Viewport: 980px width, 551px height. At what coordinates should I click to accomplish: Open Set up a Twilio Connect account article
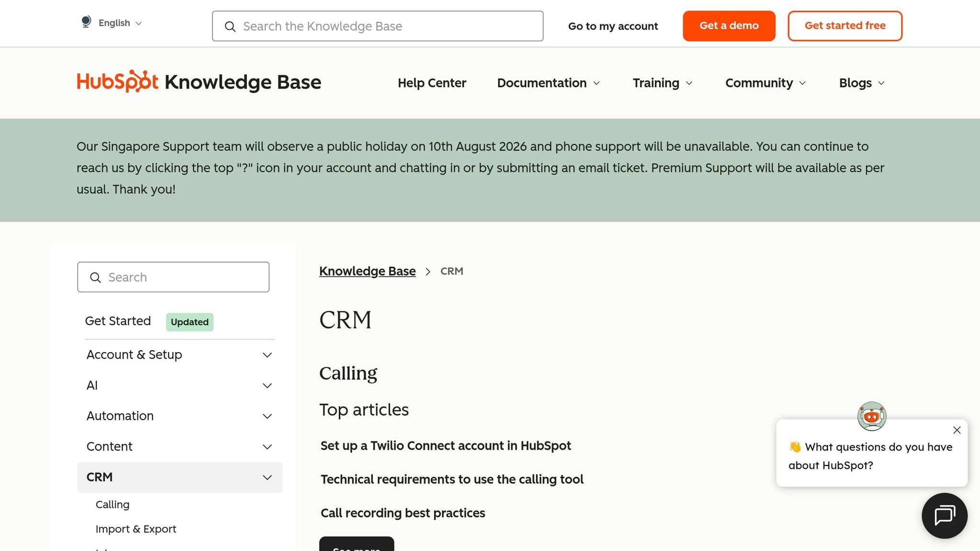point(445,446)
